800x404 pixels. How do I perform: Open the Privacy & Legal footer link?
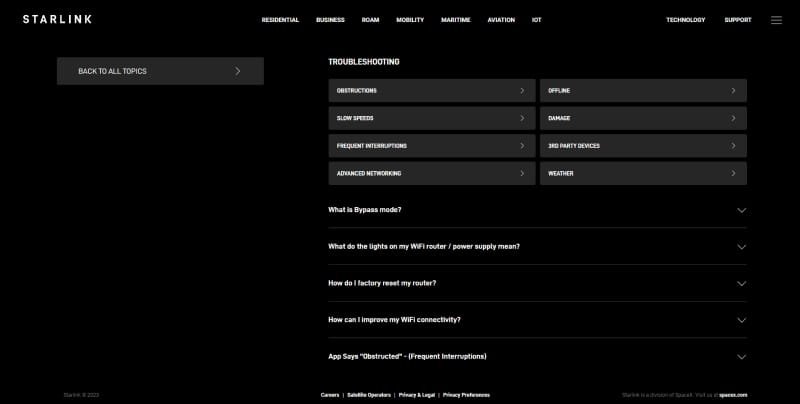pyautogui.click(x=417, y=395)
